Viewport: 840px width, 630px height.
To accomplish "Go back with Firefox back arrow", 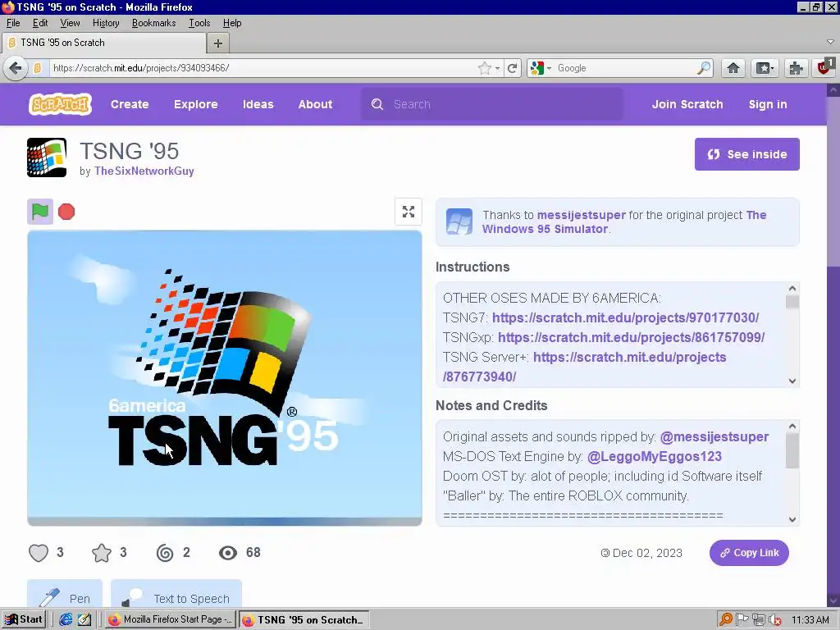I will (x=16, y=68).
